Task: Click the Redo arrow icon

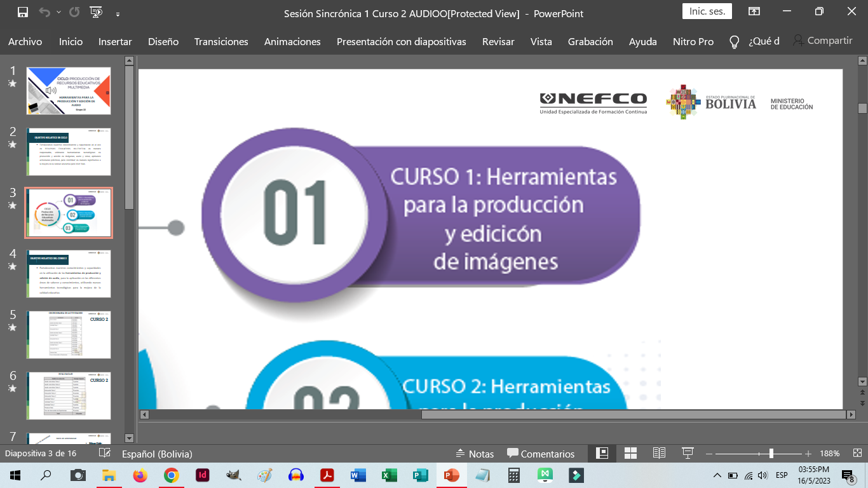Action: 74,12
